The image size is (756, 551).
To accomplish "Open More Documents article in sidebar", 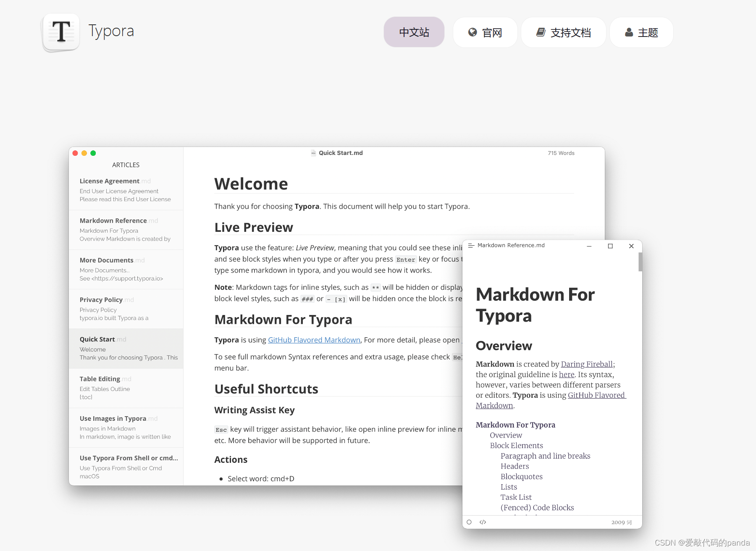I will (x=126, y=269).
